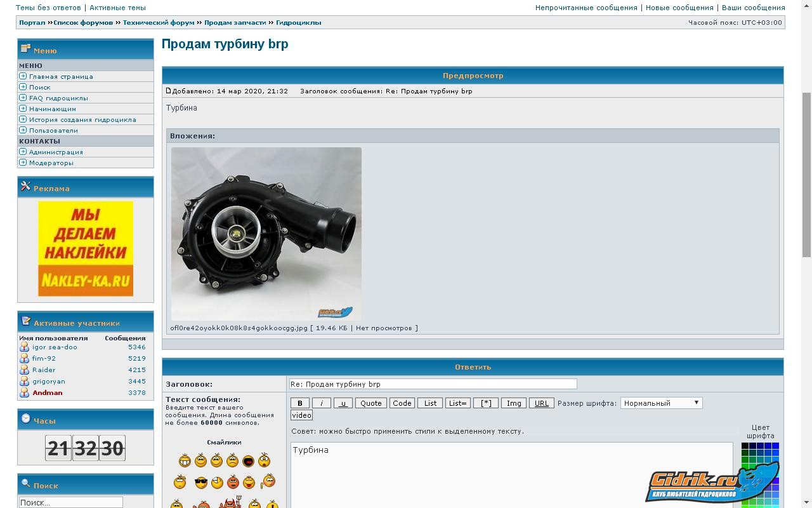Click the arrow icon next to Поиск
812x508 pixels.
[23, 87]
